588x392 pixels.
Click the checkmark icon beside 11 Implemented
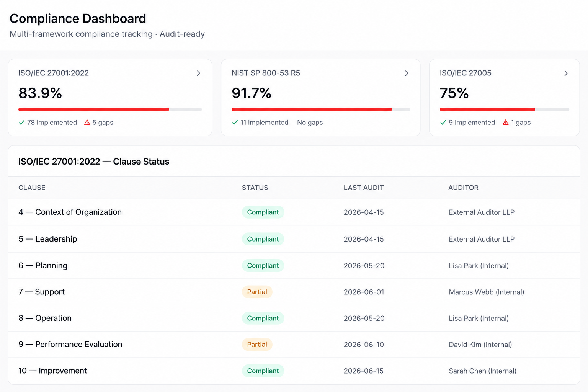[x=235, y=122]
